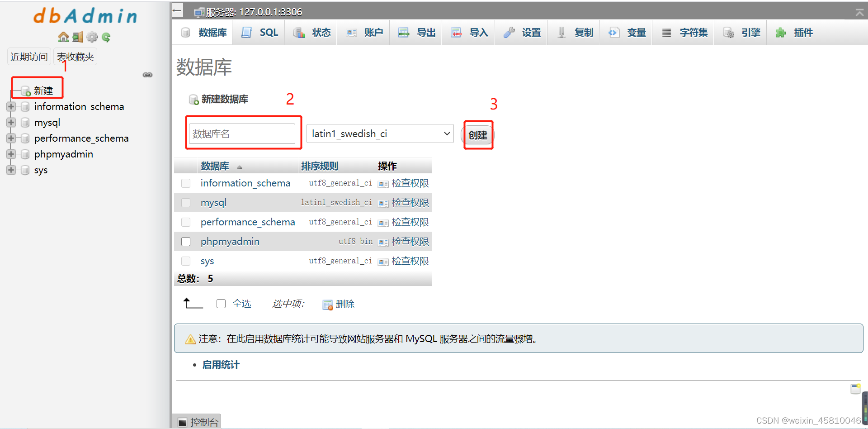Open the 变量 tab
The width and height of the screenshot is (868, 429).
click(x=626, y=33)
